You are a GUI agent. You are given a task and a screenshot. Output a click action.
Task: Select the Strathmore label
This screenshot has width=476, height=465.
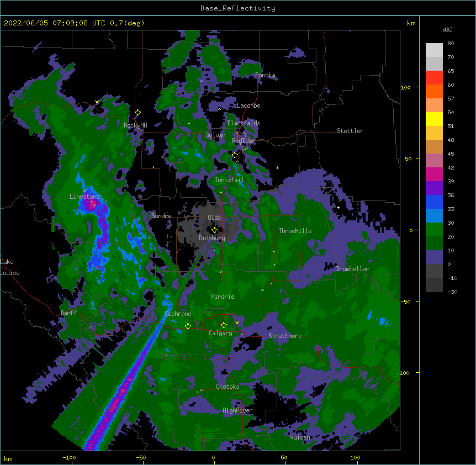285,336
